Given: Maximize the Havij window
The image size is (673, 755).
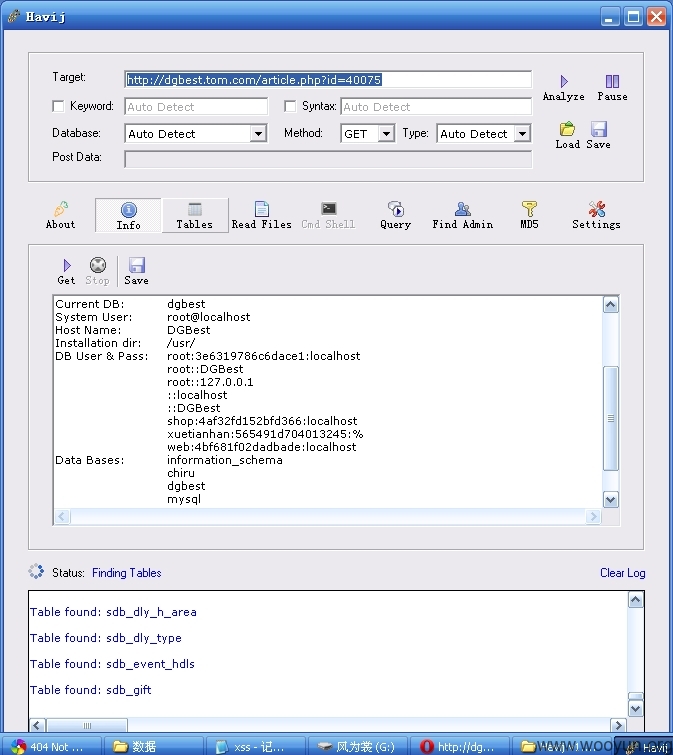Looking at the screenshot, I should coord(634,17).
